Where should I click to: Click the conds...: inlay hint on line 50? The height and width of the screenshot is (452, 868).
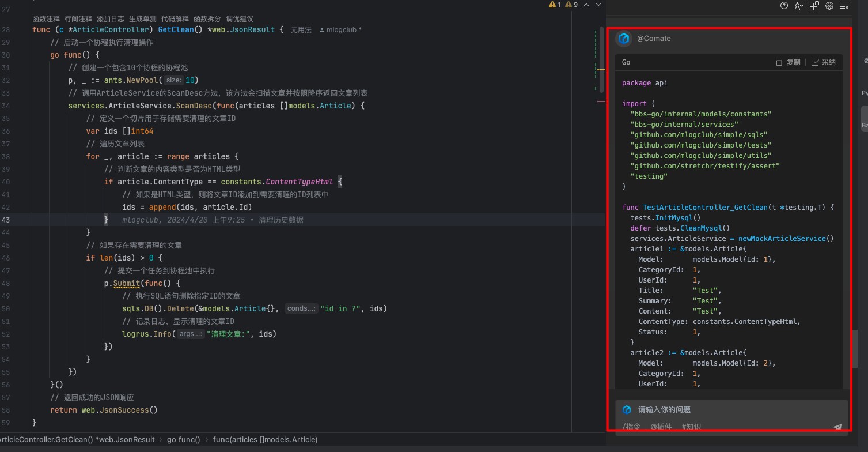[x=302, y=308]
